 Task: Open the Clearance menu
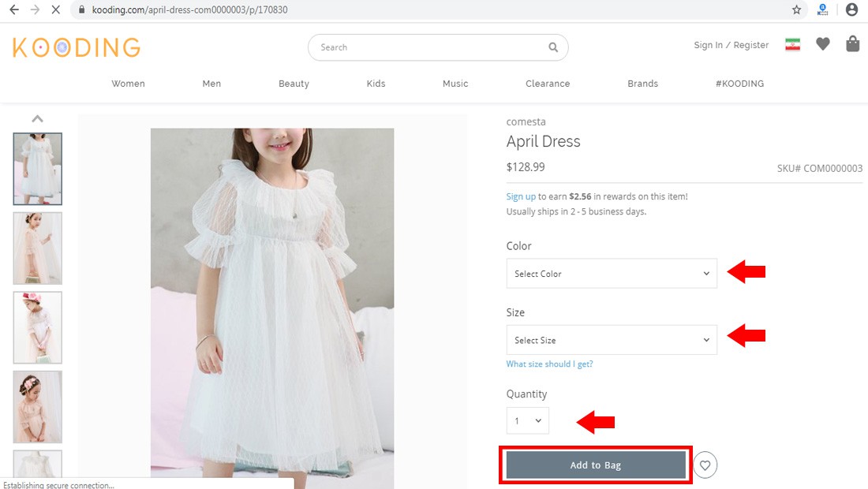[548, 84]
